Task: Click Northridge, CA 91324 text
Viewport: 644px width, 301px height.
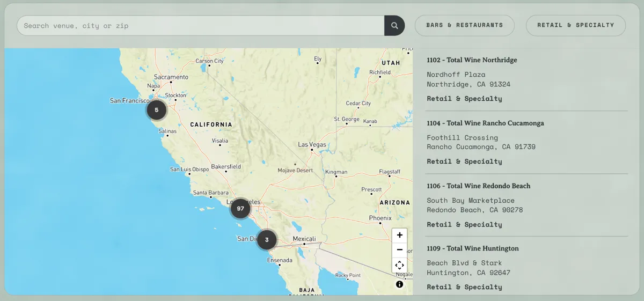Action: [x=469, y=84]
